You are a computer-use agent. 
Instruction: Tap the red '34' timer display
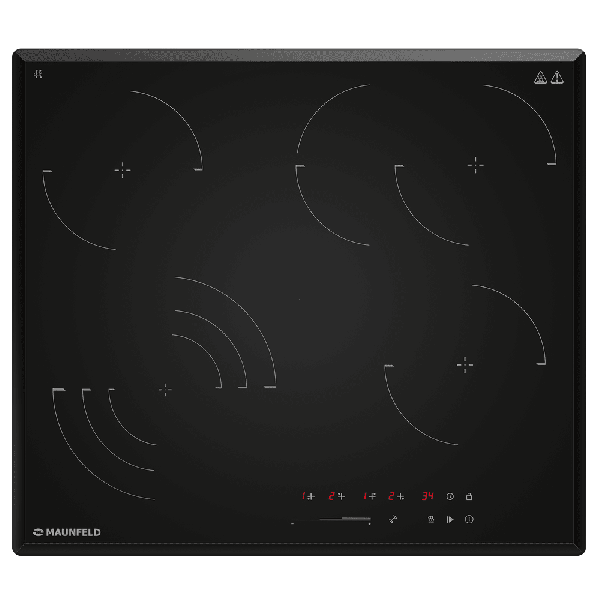tap(427, 496)
